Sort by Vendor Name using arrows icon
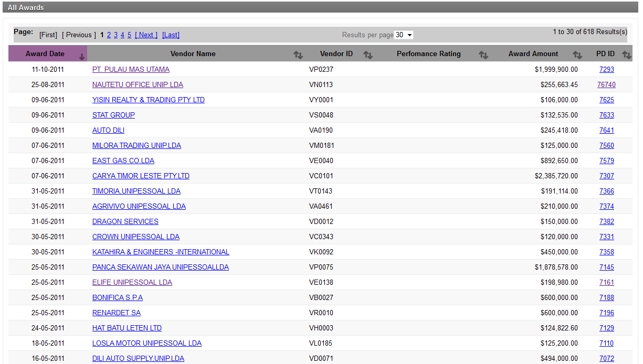This screenshot has width=643, height=364. click(x=298, y=55)
